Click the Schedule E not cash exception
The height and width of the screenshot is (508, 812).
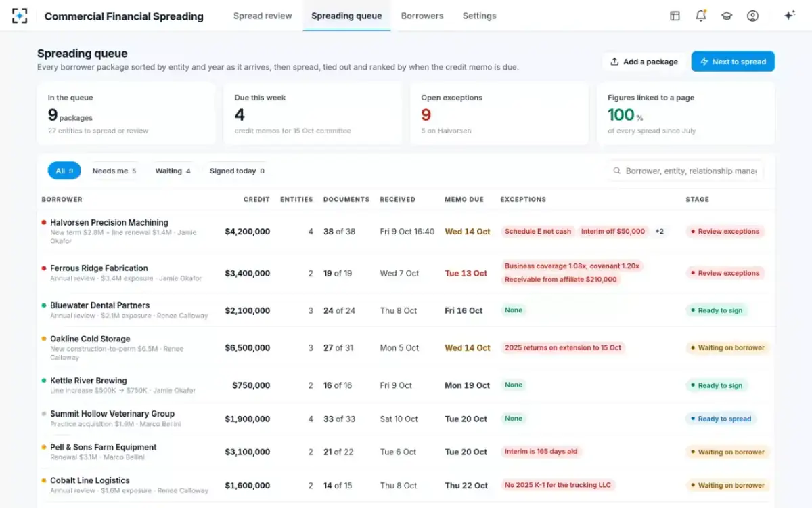pos(538,231)
